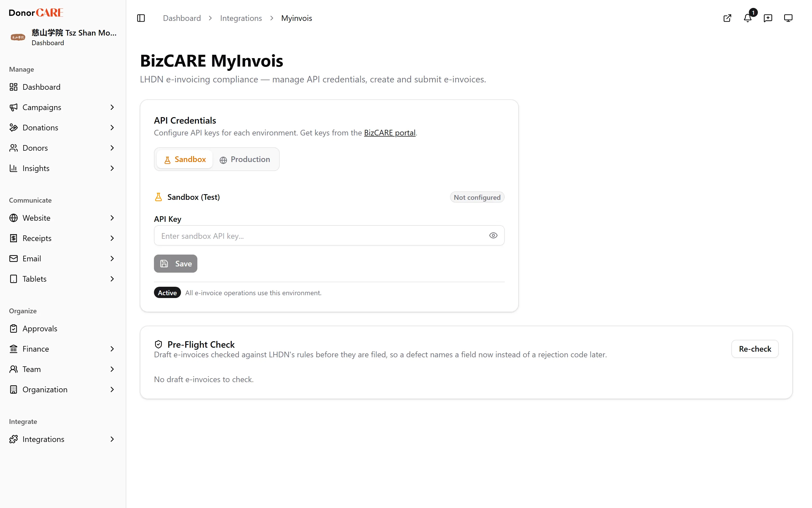Screen dimensions: 812x508
Task: Expand the Integrations menu chevron
Action: (x=112, y=439)
